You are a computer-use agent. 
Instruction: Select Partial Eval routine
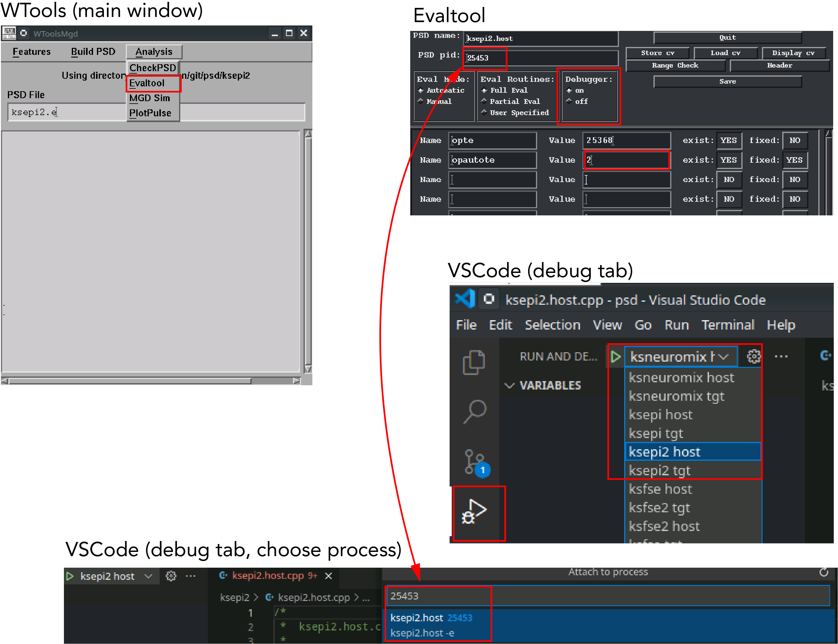(510, 101)
